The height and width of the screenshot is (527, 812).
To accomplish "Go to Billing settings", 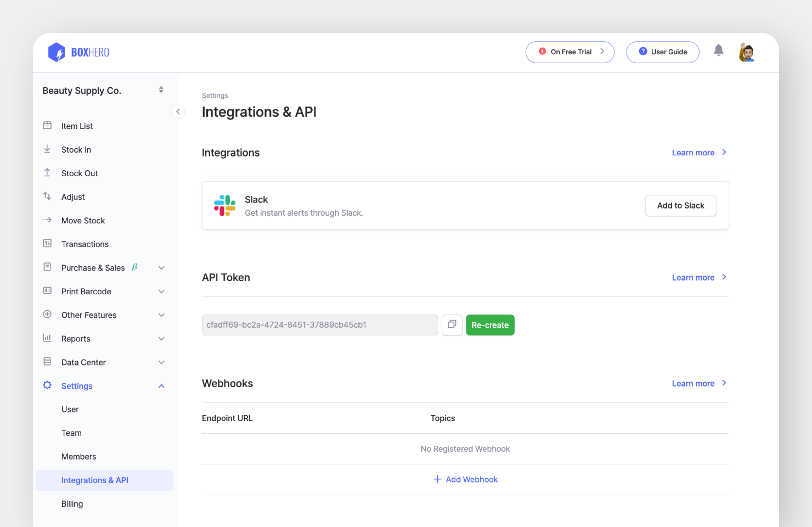I will pyautogui.click(x=72, y=504).
